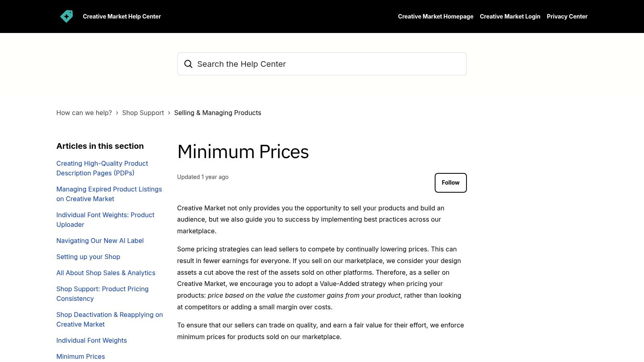The height and width of the screenshot is (362, 644).
Task: Click the Creative Market Help Center title
Action: [122, 16]
